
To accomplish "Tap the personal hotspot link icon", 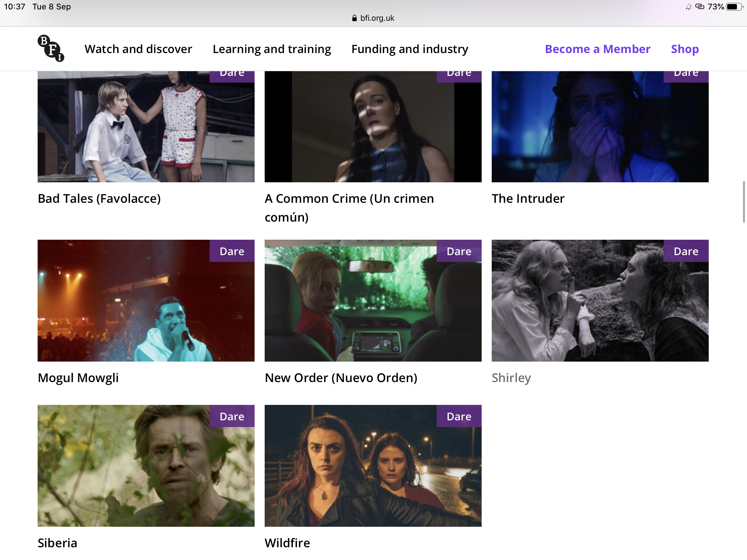I will point(700,7).
